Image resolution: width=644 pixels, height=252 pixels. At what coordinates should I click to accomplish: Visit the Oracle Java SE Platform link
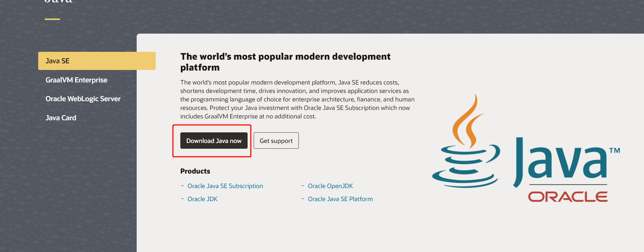pyautogui.click(x=340, y=199)
